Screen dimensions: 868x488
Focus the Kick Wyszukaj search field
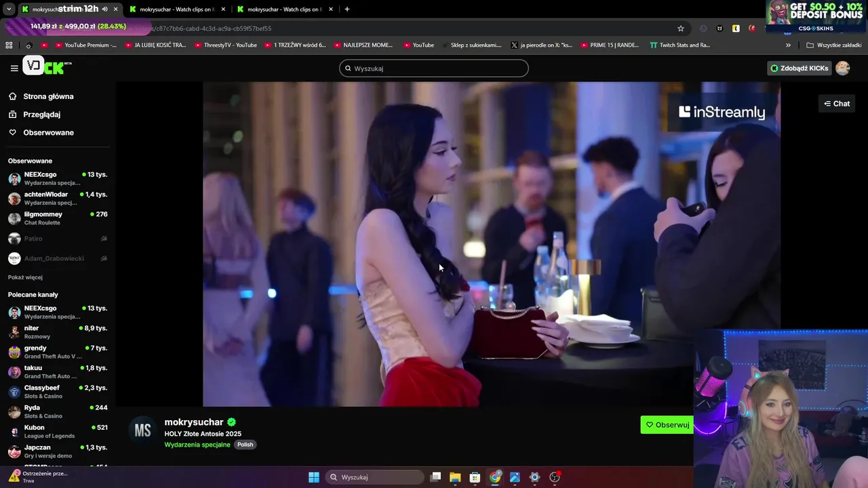[x=434, y=68]
